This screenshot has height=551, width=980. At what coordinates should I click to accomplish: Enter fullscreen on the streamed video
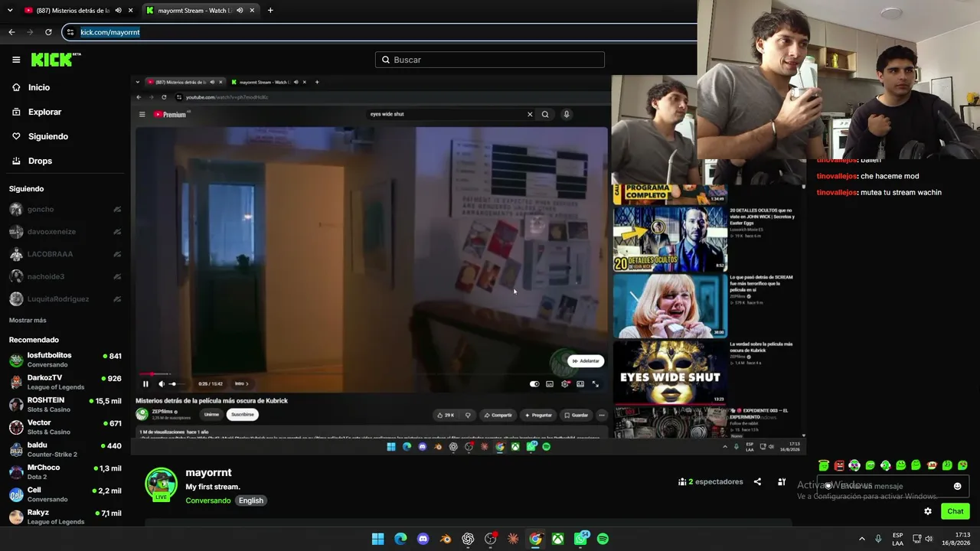point(596,384)
